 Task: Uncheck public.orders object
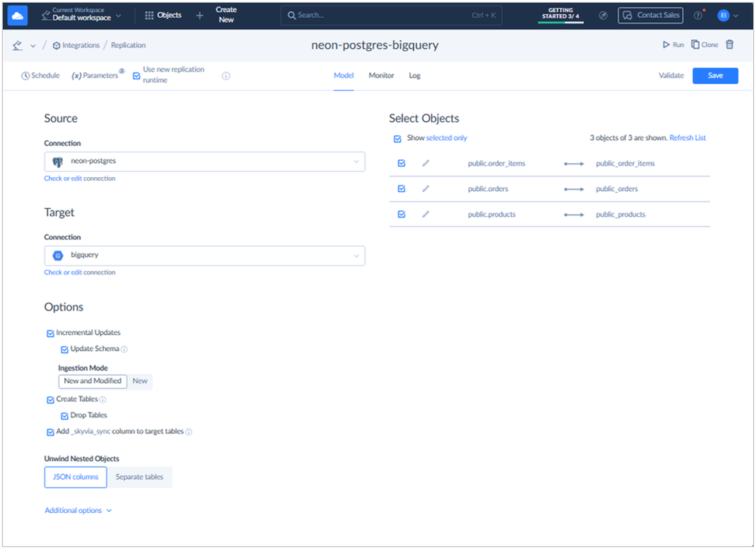401,189
